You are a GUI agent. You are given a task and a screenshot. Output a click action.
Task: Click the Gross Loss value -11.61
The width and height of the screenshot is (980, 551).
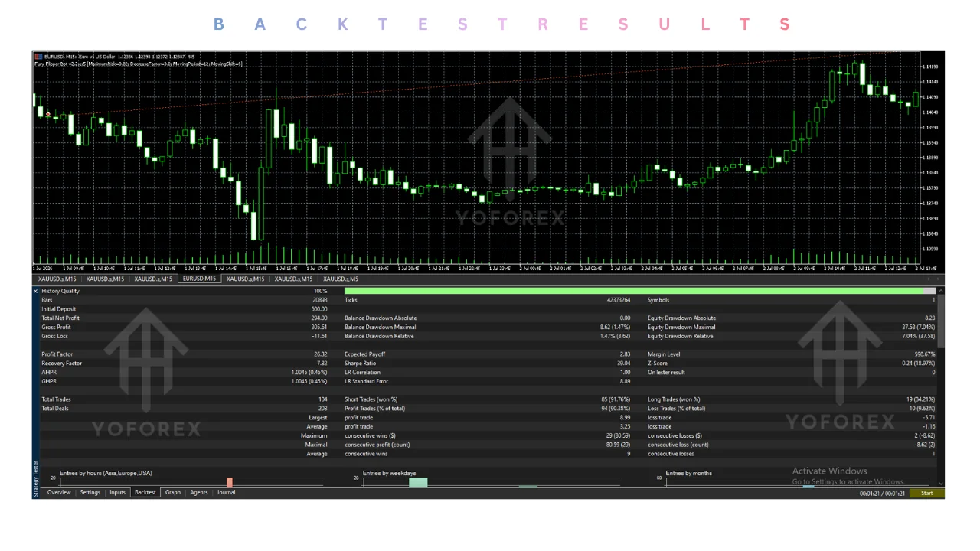point(319,337)
